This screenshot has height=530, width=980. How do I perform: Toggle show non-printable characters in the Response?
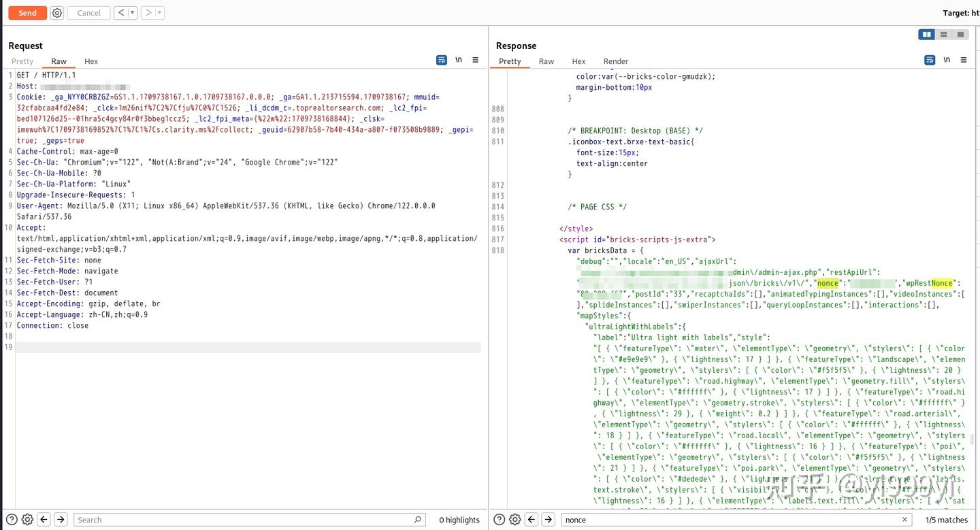(947, 59)
